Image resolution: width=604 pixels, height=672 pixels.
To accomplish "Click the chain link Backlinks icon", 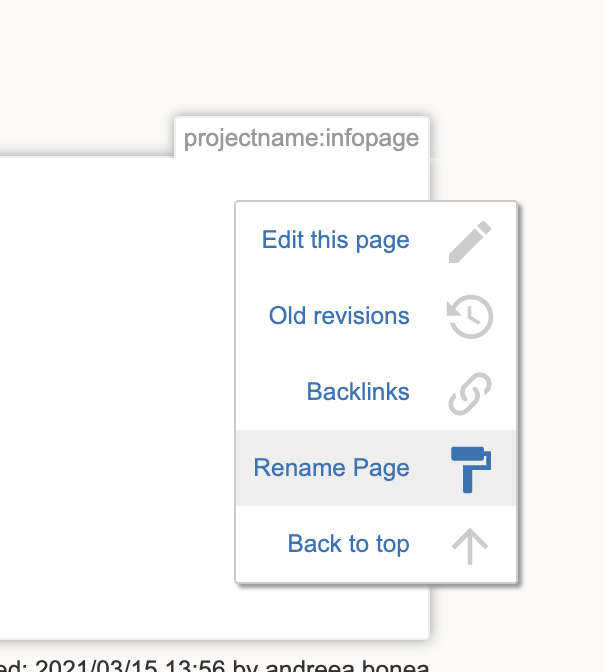I will (x=470, y=393).
